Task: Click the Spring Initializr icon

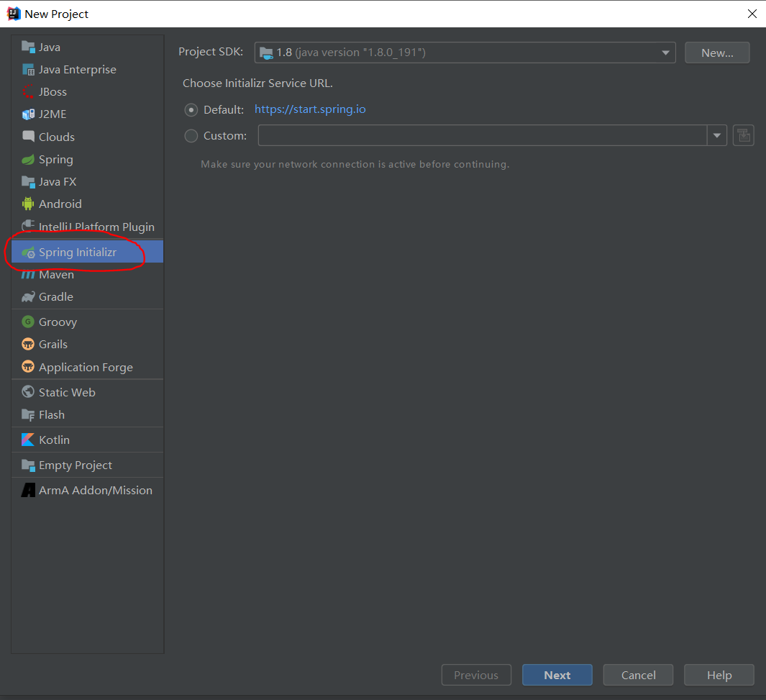Action: click(28, 252)
